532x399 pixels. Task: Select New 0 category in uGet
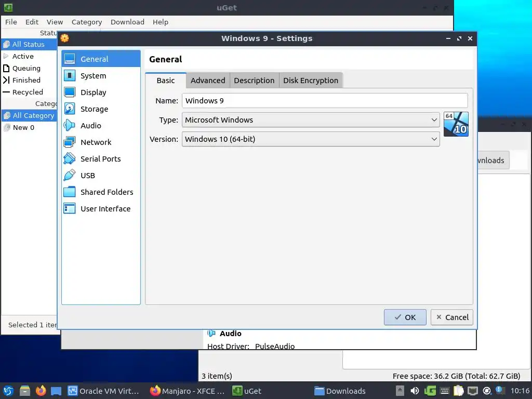pos(29,128)
